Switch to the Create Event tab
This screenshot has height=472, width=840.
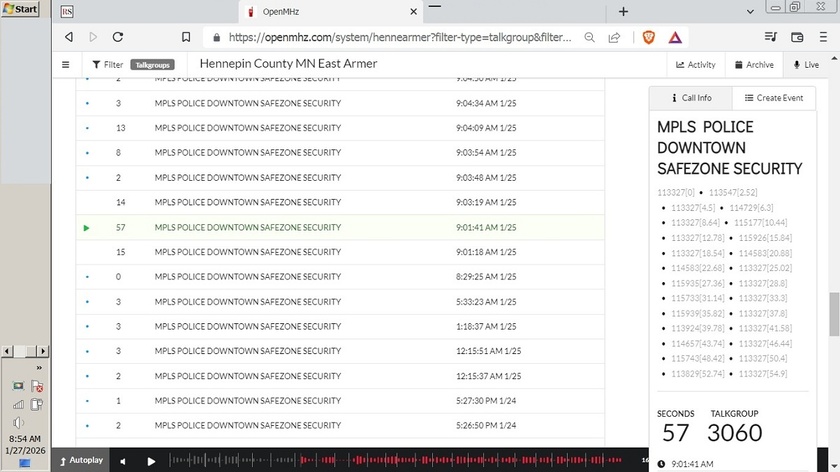(x=773, y=98)
